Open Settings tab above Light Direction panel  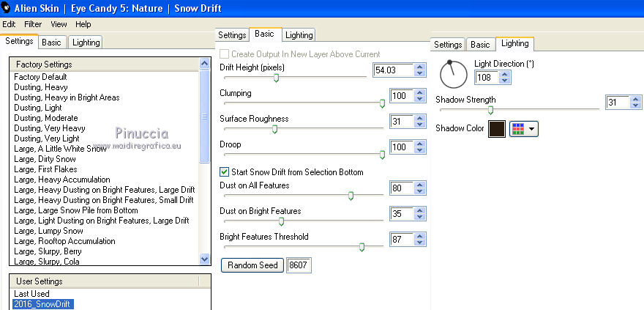[x=448, y=45]
